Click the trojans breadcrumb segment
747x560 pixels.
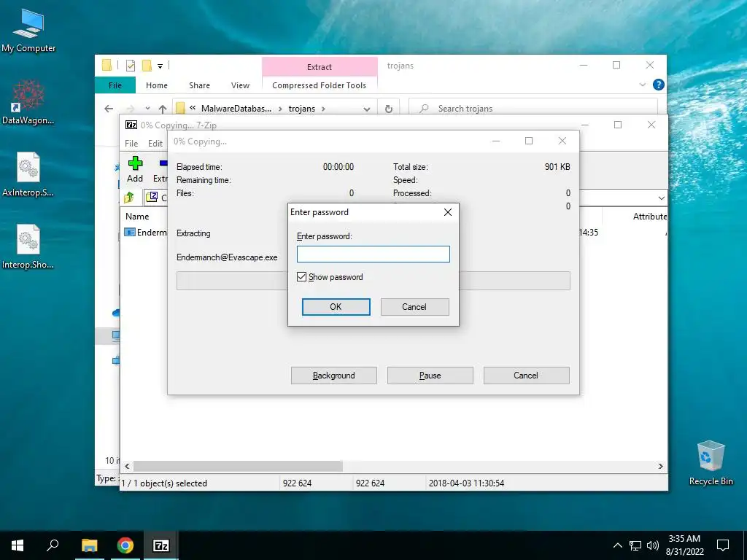(301, 109)
